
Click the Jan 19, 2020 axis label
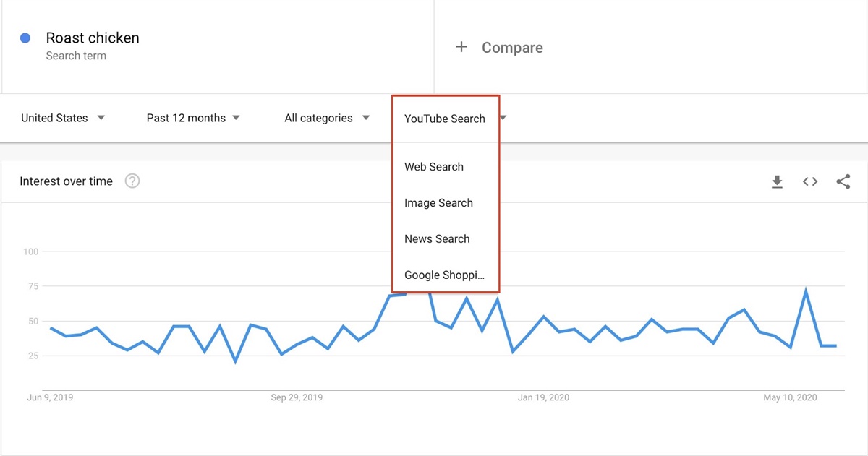coord(545,397)
